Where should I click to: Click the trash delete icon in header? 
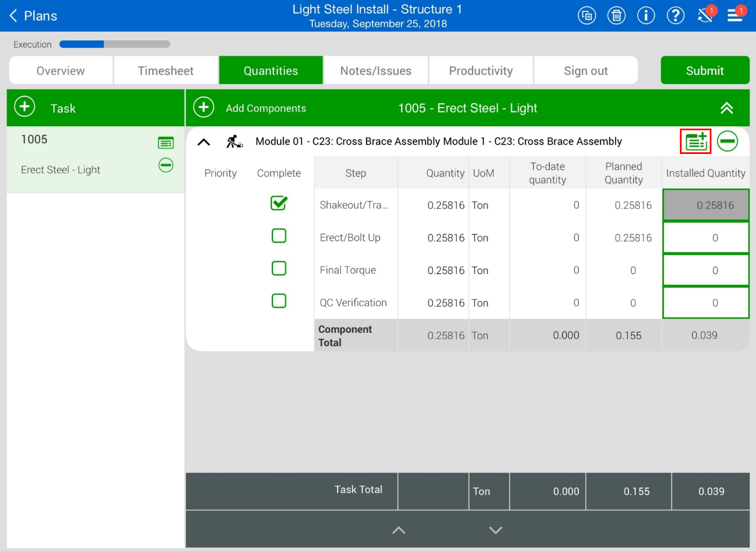616,15
